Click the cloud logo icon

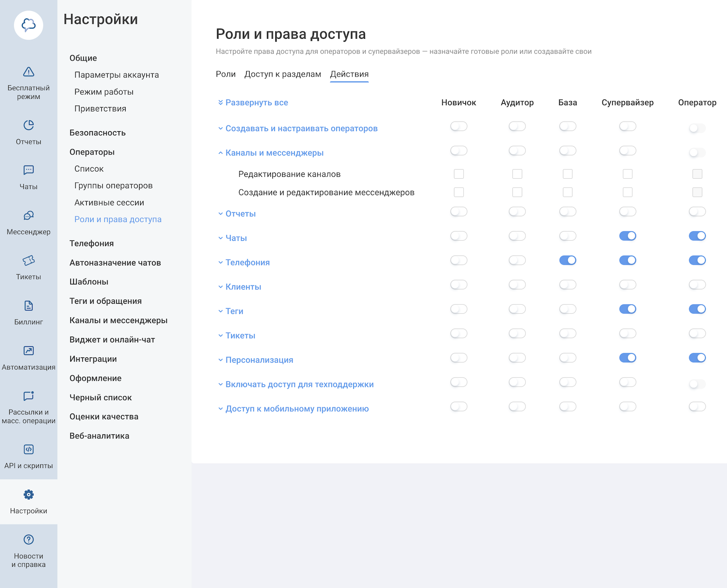point(29,25)
